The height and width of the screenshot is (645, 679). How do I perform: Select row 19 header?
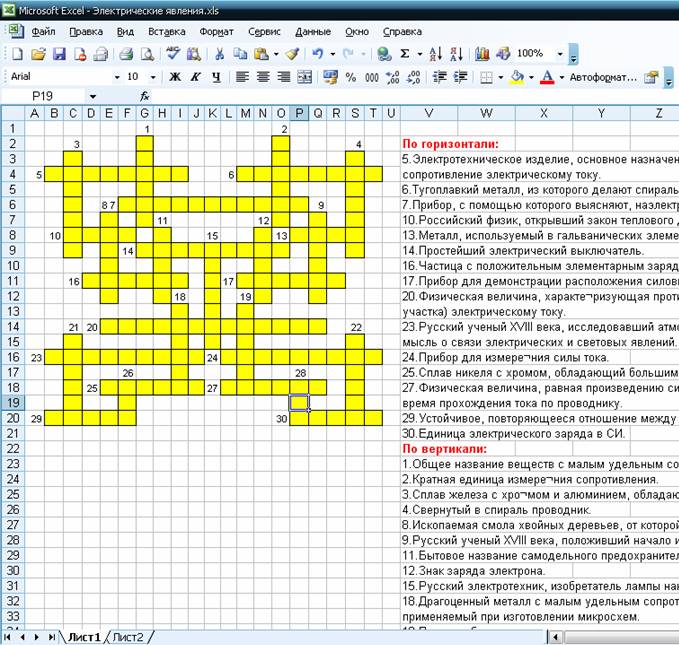click(x=13, y=403)
